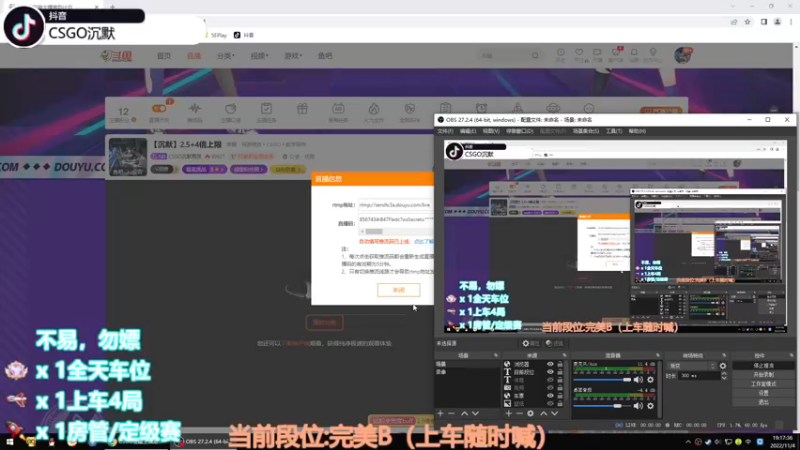Remove selected source with minus icon
Image resolution: width=800 pixels, height=450 pixels.
click(519, 413)
